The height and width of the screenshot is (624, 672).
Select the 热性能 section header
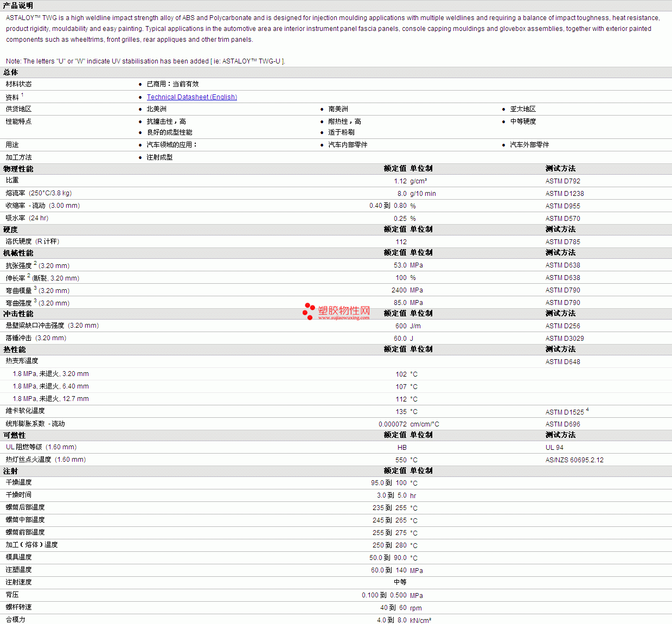(x=14, y=349)
